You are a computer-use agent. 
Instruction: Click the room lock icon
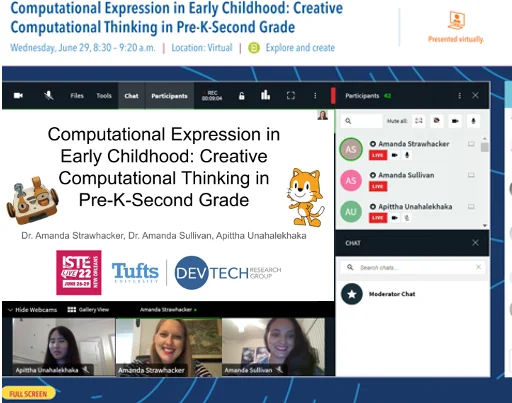(x=242, y=96)
